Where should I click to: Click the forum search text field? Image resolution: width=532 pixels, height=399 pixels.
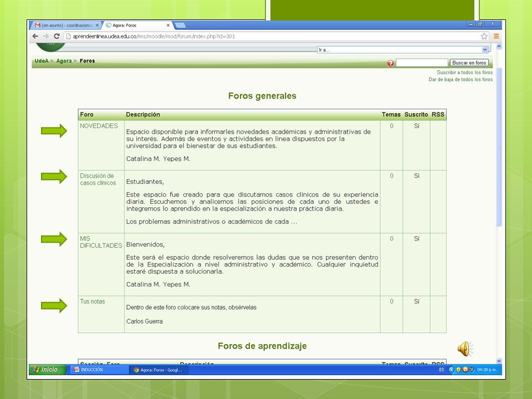[x=422, y=63]
